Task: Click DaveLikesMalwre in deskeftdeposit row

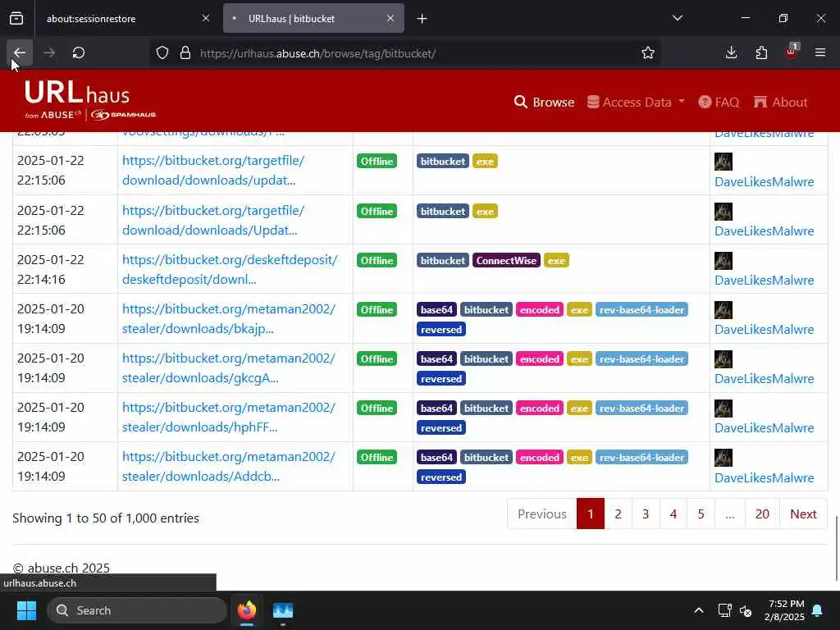Action: point(765,281)
